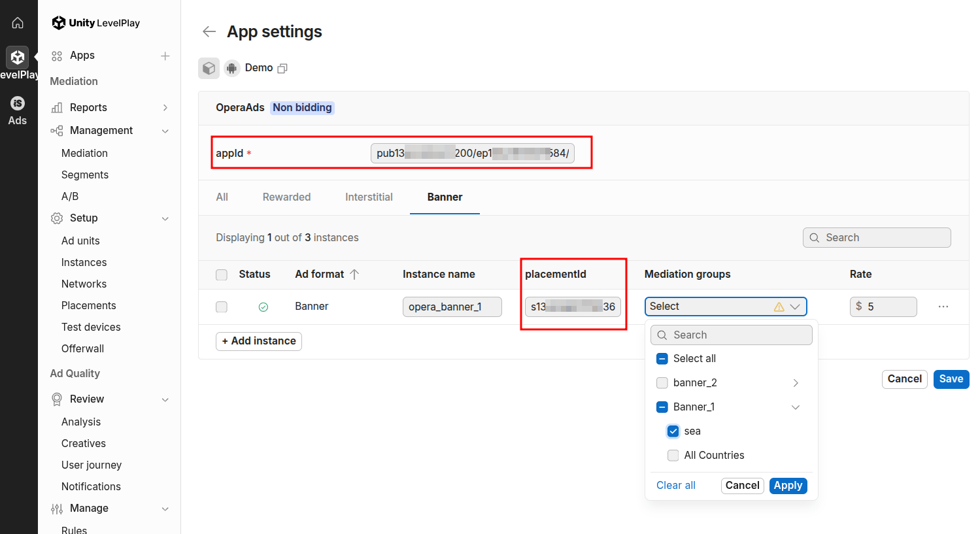Open the A/B sidebar item
The height and width of the screenshot is (534, 980).
[70, 196]
